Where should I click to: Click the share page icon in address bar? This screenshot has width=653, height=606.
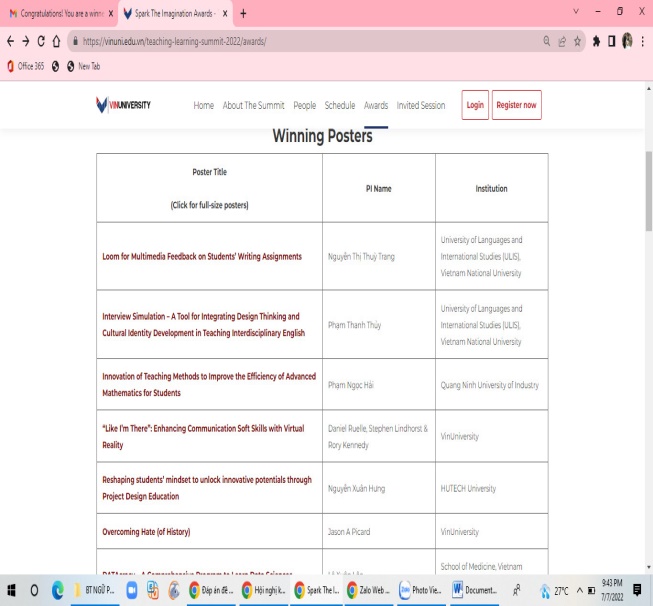(x=563, y=42)
